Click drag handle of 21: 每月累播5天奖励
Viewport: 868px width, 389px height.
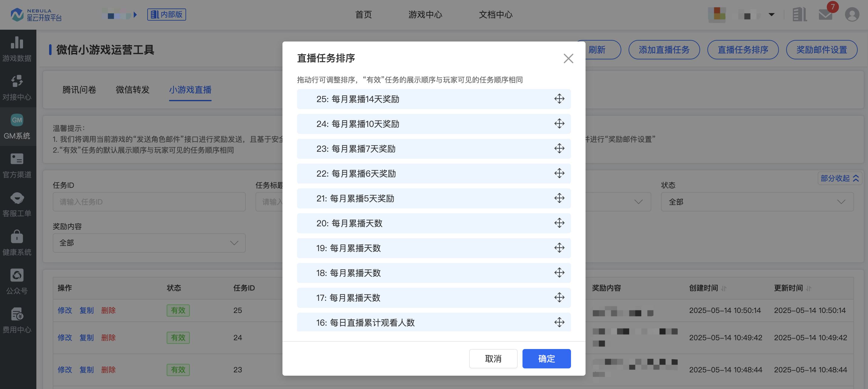point(559,198)
